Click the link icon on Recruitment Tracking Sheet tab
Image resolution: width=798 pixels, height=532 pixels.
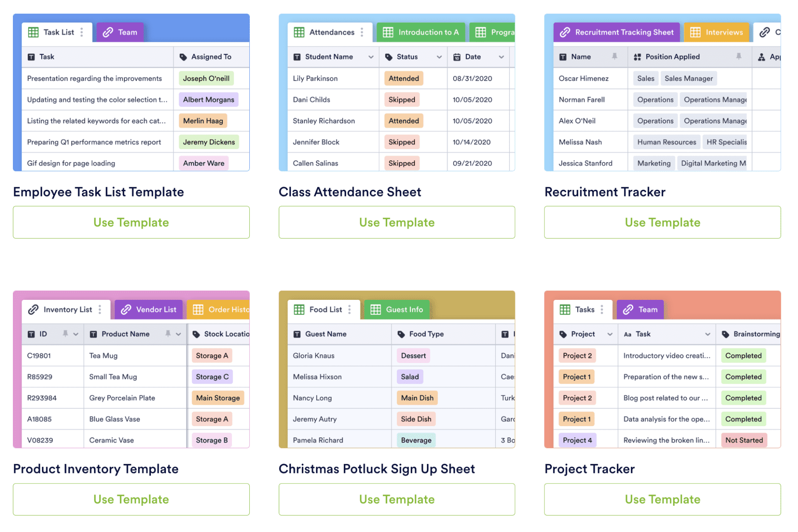[565, 32]
